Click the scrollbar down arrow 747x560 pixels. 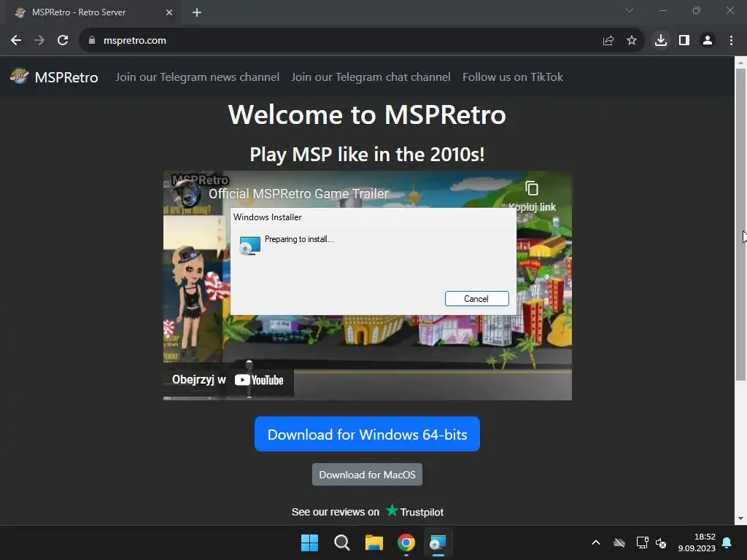point(740,518)
